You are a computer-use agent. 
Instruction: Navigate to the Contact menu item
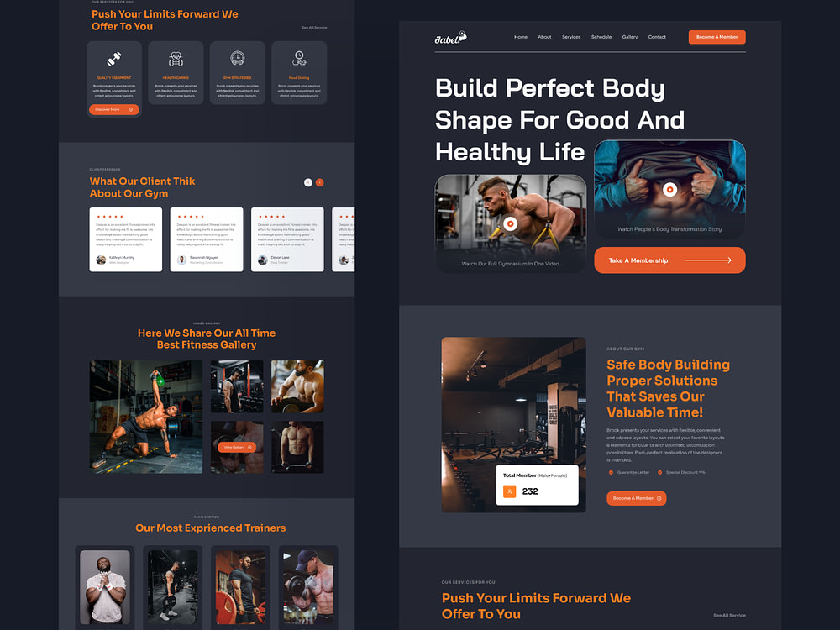pos(657,37)
